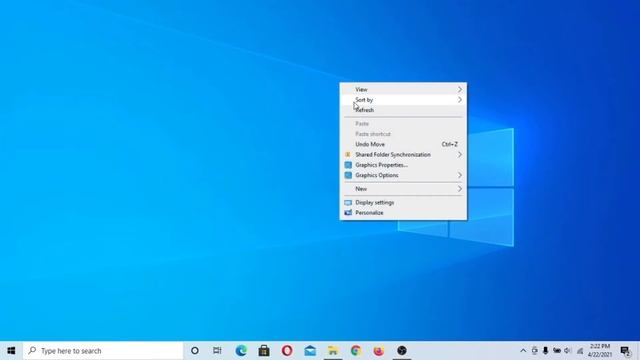Screen dimensions: 640x360
Task: Click Graphics Properties... menu entry
Action: 403,165
